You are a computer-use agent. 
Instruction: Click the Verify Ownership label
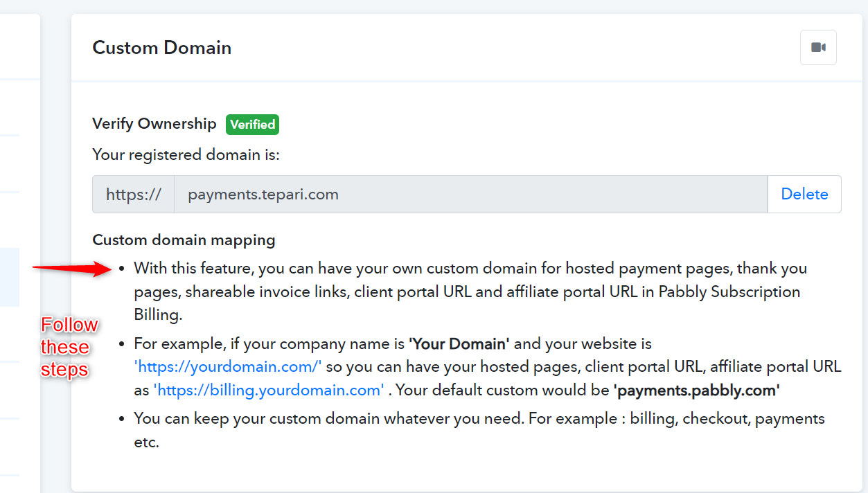(x=154, y=124)
